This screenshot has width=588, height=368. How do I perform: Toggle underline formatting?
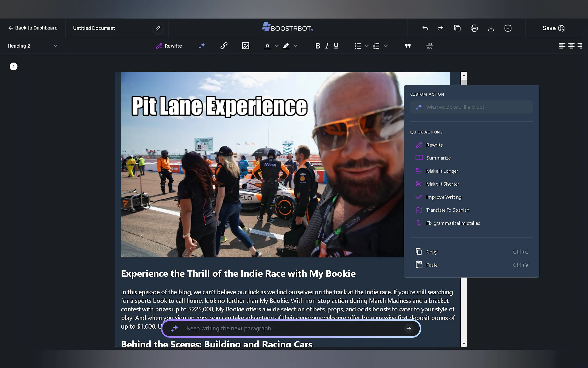336,46
